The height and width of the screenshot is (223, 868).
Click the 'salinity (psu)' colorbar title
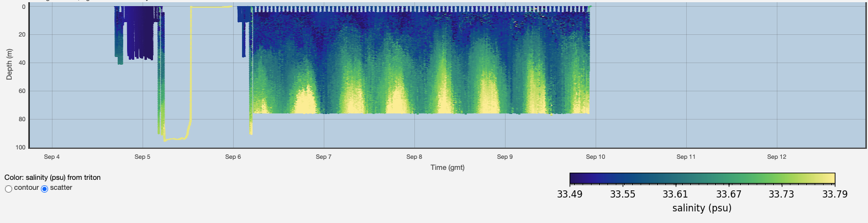coord(702,208)
